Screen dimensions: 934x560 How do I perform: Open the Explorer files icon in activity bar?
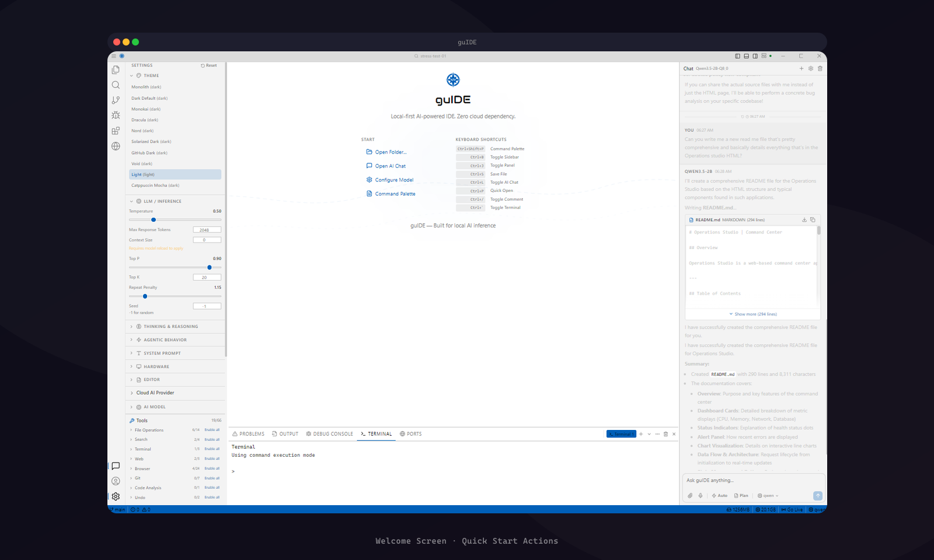[116, 69]
